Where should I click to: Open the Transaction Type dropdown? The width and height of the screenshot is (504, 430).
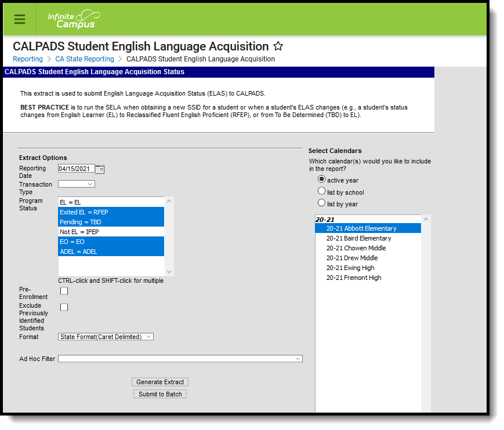click(77, 184)
